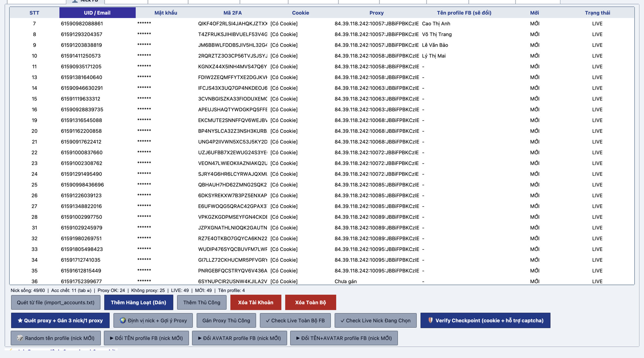Click 2FA code FDIW2ZEQMFFYTXE2DGJKV

232,77
